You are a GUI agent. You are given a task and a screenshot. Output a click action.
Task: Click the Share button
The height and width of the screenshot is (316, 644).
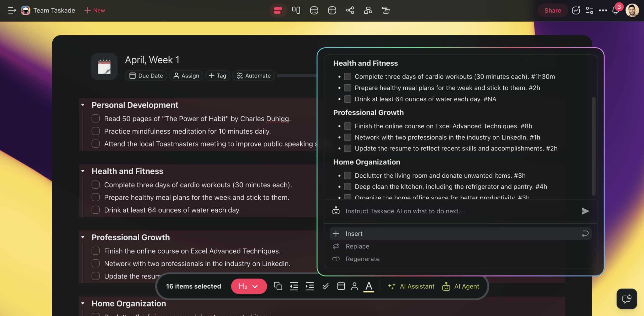552,10
